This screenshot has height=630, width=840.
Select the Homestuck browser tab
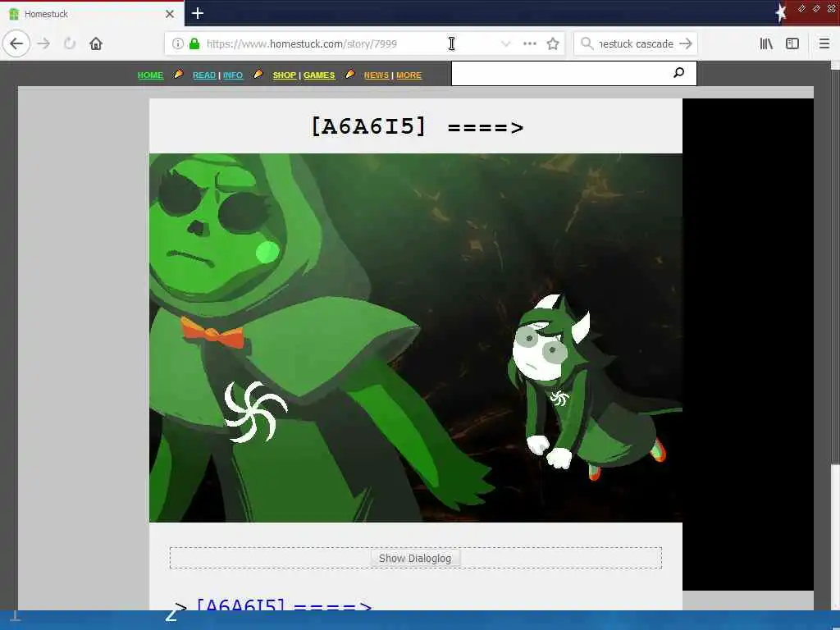point(92,14)
